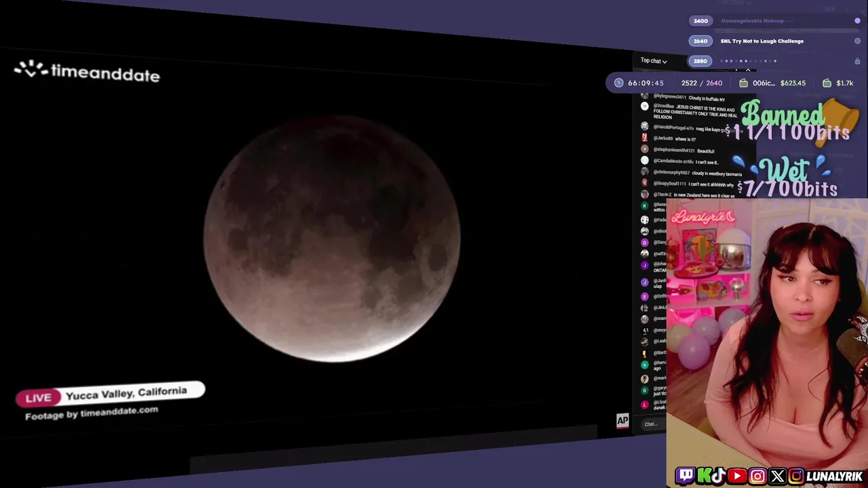Click the Instagram icon next to YouTube

757,476
